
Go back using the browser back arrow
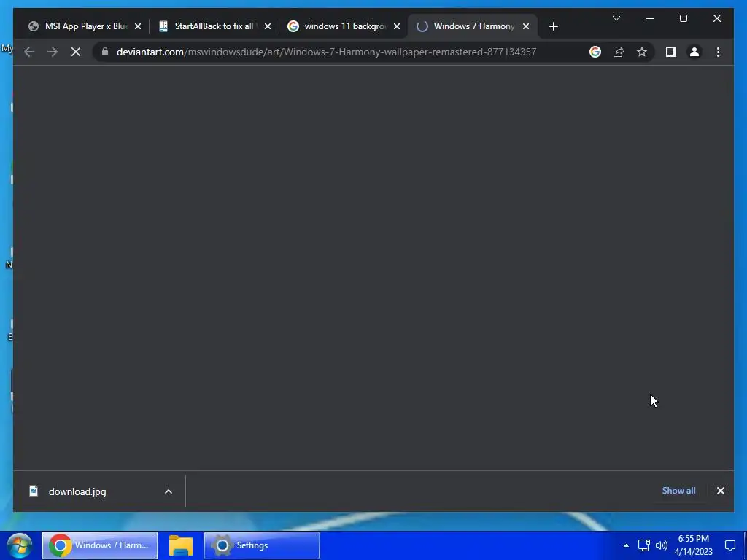point(29,52)
